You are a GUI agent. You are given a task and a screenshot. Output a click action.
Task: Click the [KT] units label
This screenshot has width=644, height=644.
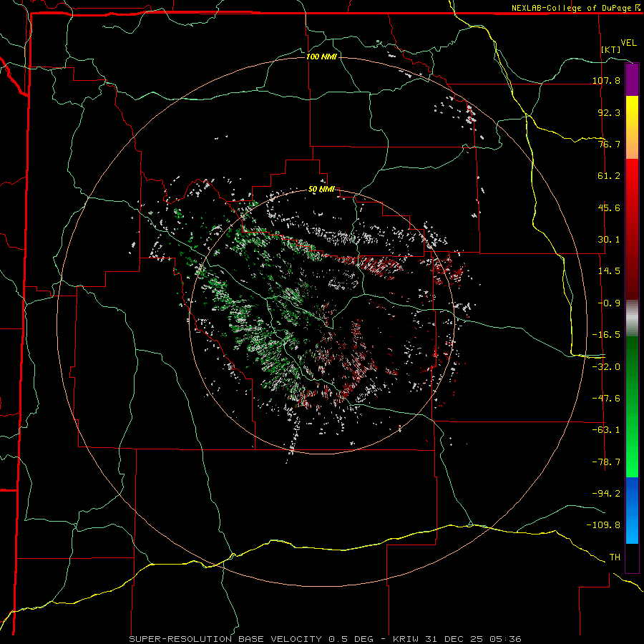pos(610,49)
